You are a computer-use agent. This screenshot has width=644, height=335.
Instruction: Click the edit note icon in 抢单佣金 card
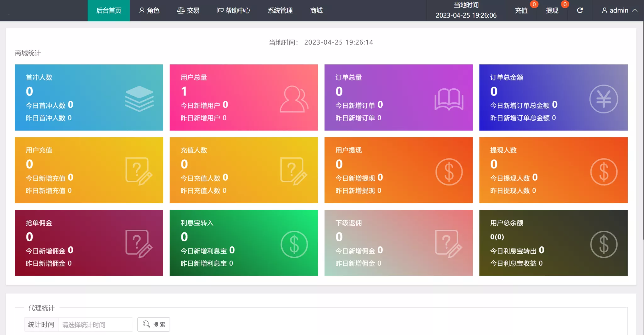click(x=139, y=244)
